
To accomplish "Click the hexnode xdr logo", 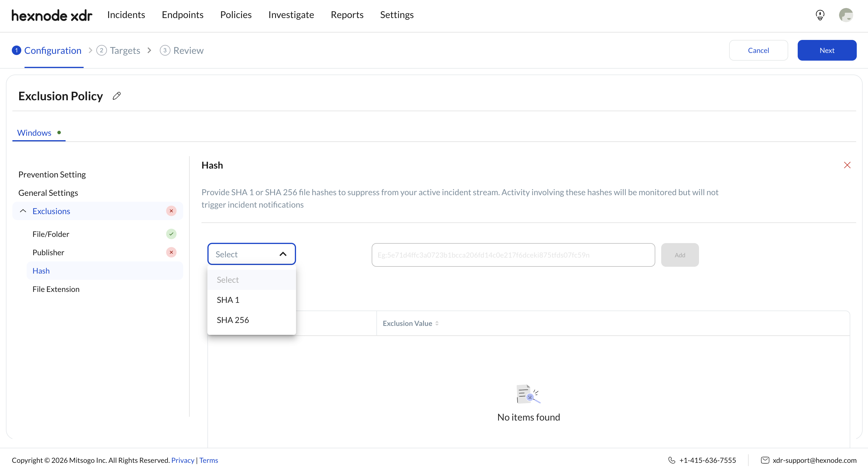I will pyautogui.click(x=52, y=15).
